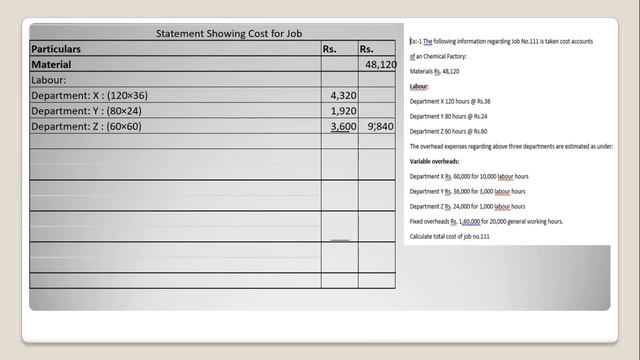Select the 'Particulars' header cell
This screenshot has width=640, height=360.
click(x=176, y=49)
